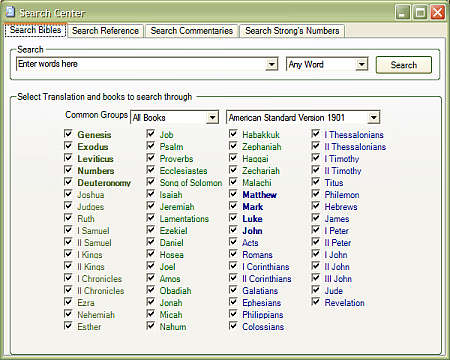Expand the American Standard Version translation dropdown
Screen dimensions: 450x360
point(374,117)
